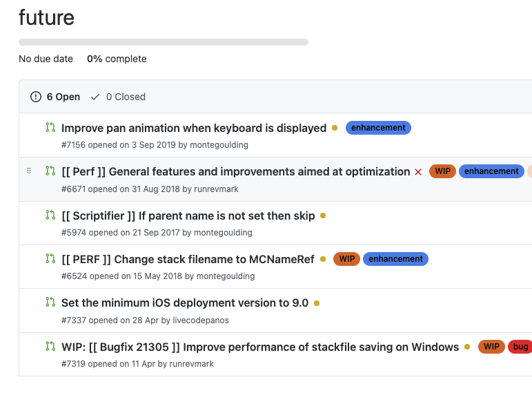Click pending status dot on pan animation item
The image size is (532, 393).
[335, 128]
